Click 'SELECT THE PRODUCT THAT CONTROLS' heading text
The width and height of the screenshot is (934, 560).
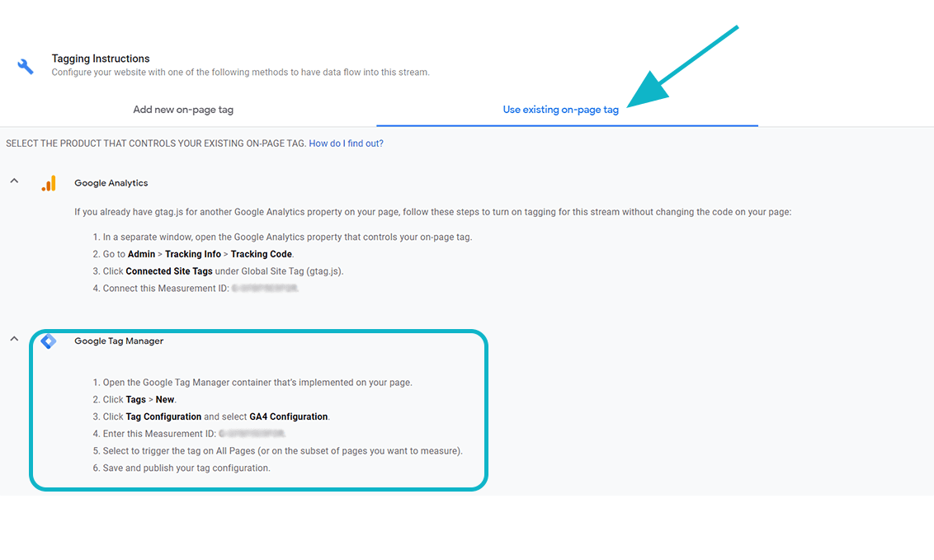(x=156, y=144)
